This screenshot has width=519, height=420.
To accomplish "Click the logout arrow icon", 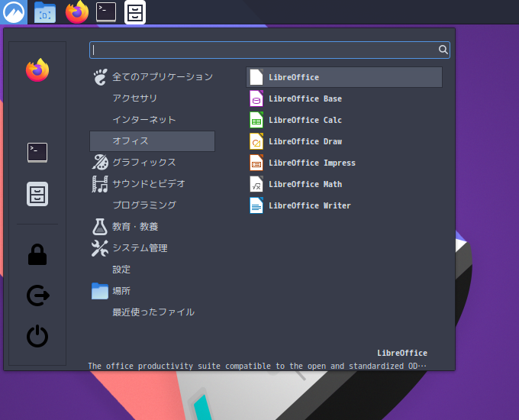I will (37, 295).
